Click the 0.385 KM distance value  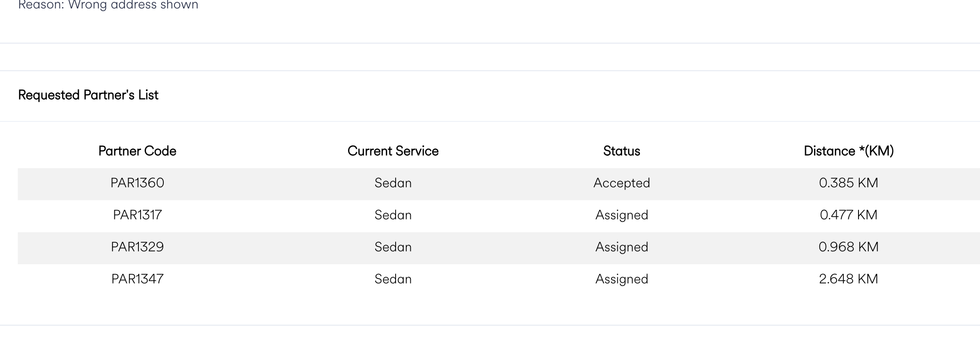(x=848, y=183)
